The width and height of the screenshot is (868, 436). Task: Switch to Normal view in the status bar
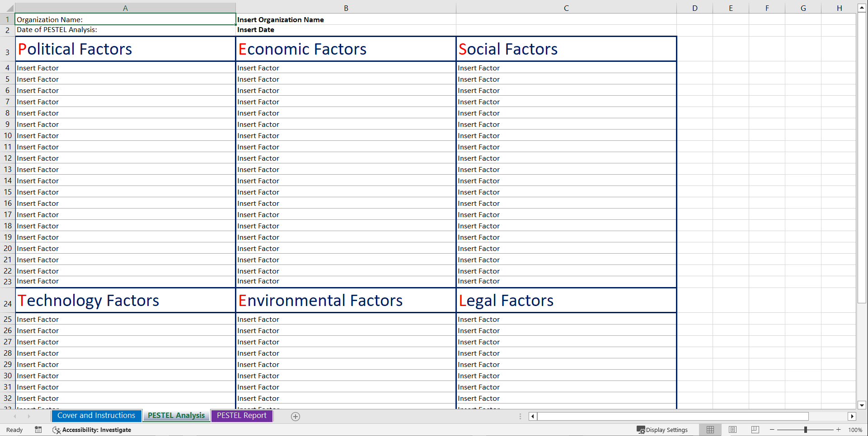(x=710, y=430)
